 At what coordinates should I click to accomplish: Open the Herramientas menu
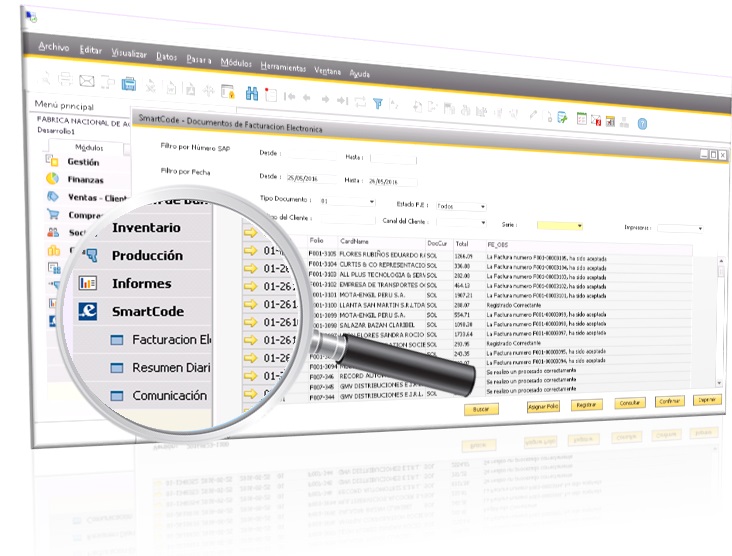pos(282,67)
